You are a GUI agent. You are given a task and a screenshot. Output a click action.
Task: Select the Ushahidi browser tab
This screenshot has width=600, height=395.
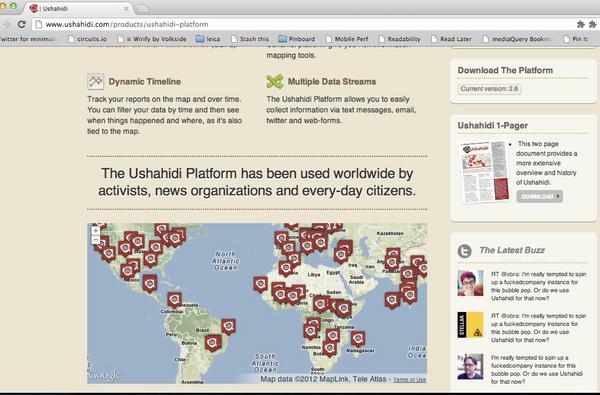(78, 8)
